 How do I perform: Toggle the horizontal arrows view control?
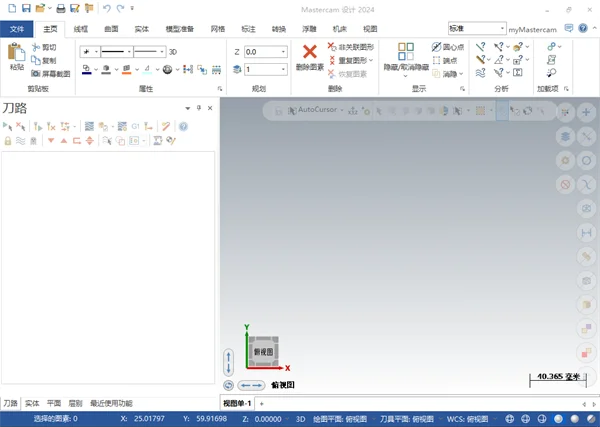coord(251,385)
